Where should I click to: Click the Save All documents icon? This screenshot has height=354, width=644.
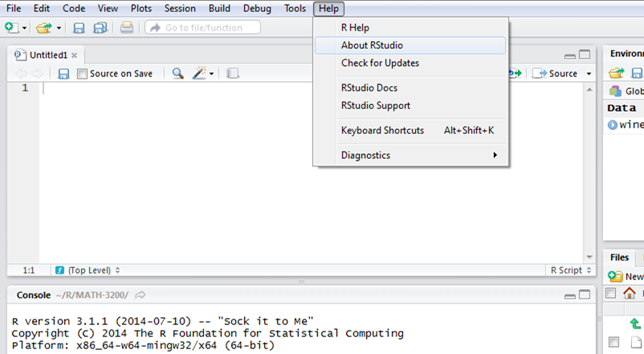(100, 27)
